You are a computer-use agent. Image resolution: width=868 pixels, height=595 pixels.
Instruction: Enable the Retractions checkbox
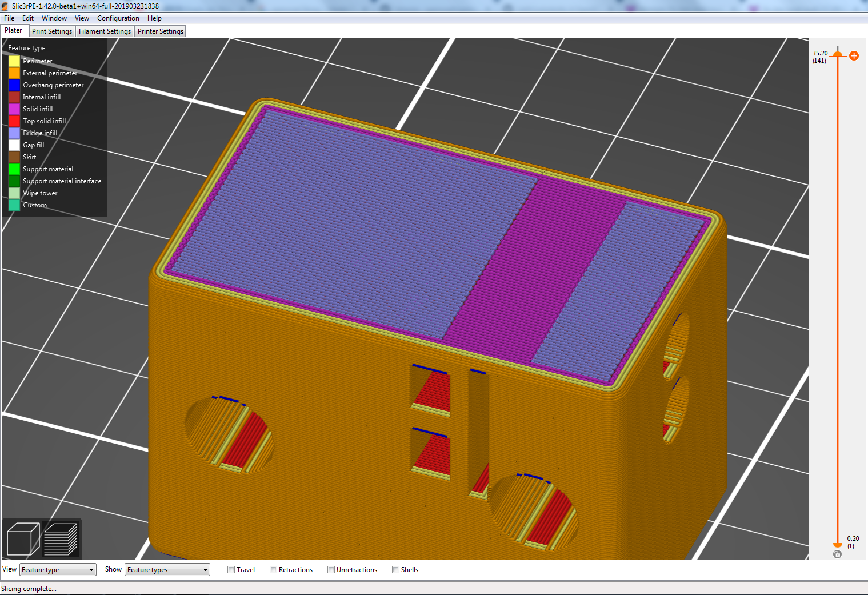[x=273, y=569]
